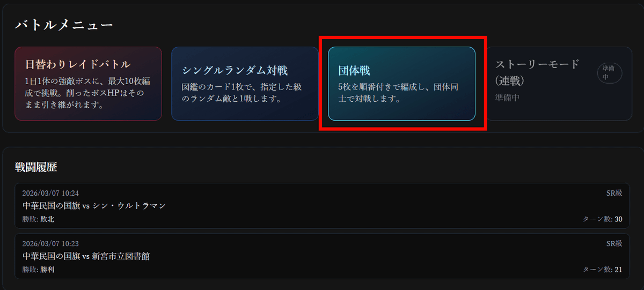The height and width of the screenshot is (290, 644).
Task: Click the 戦闘履歴 section heading
Action: 36,167
